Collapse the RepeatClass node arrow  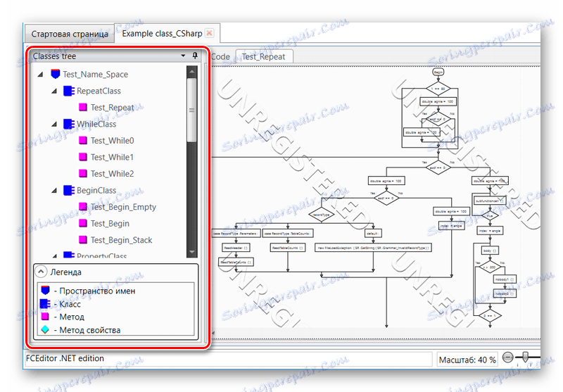pyautogui.click(x=54, y=91)
